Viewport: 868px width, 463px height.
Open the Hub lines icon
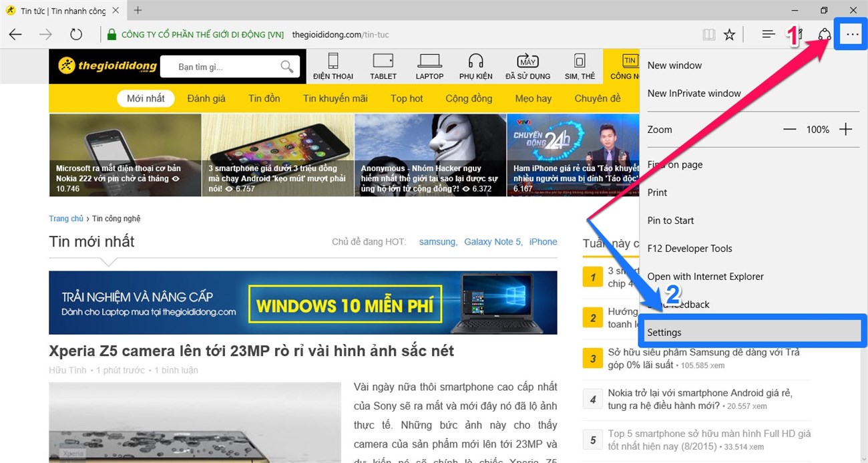tap(769, 35)
